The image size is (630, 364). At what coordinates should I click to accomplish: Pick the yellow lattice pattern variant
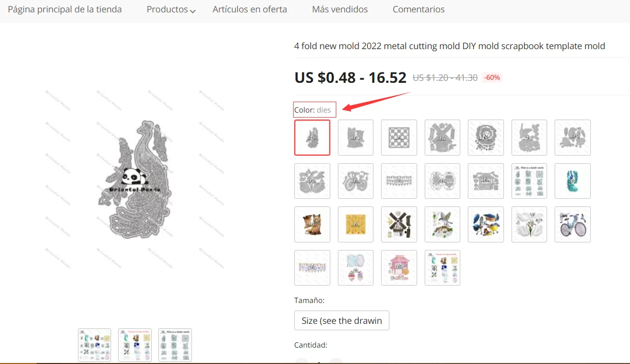pos(356,224)
